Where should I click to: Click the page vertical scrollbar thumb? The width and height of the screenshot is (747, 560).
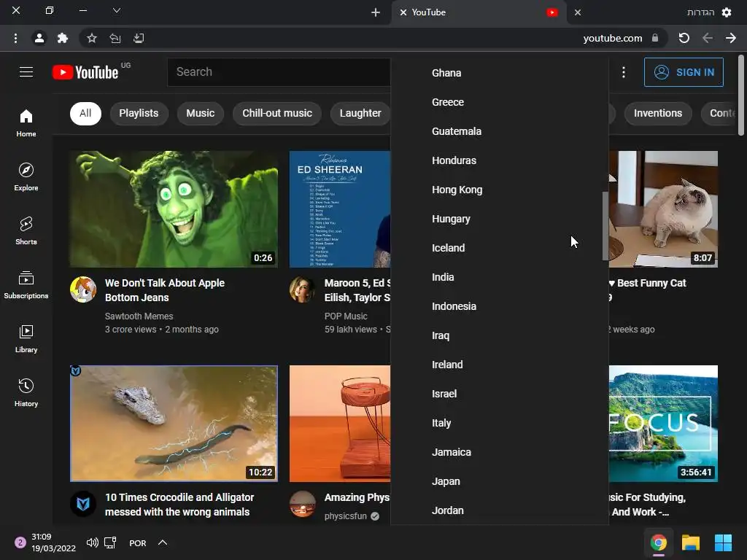pos(741,96)
